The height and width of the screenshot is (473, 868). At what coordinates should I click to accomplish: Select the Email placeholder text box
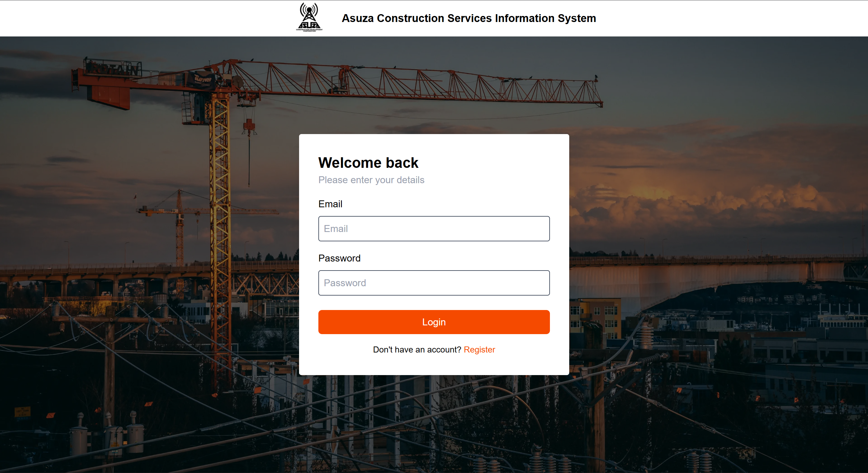tap(434, 229)
